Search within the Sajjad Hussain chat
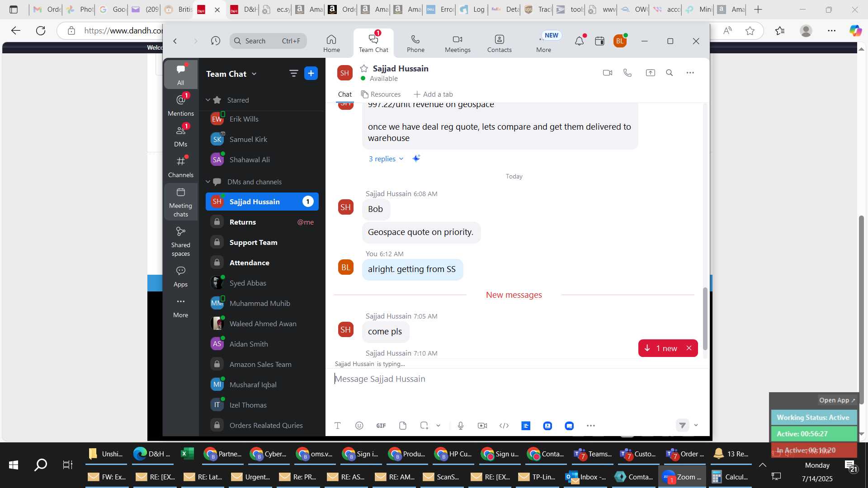868x488 pixels. click(670, 73)
